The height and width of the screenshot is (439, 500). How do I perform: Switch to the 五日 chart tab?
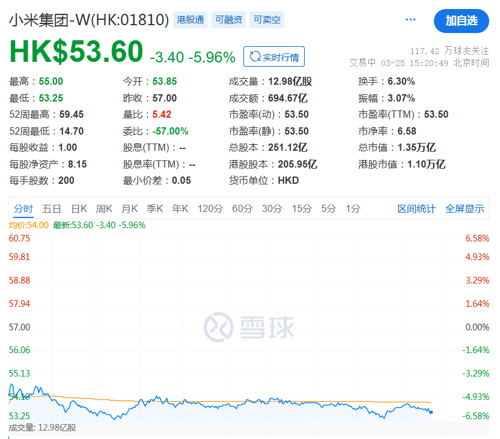point(51,209)
